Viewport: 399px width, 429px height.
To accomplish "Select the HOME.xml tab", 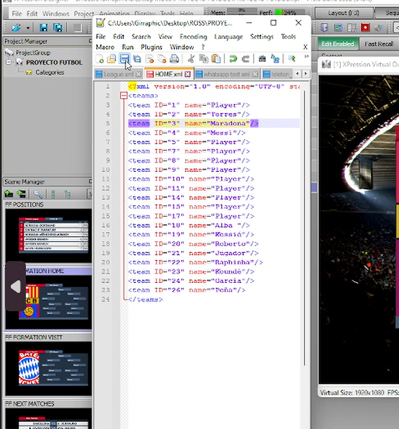I will [168, 74].
